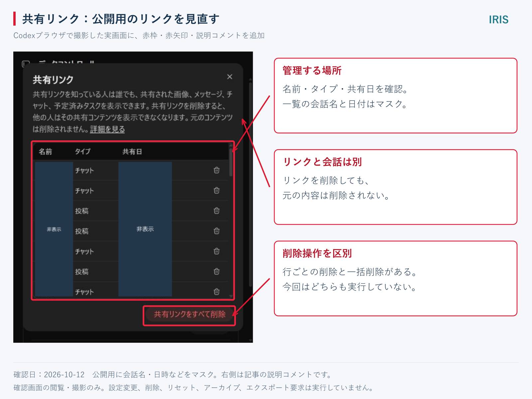The width and height of the screenshot is (532, 399).
Task: Click the trash icon in the fourth row (投稿)
Action: (216, 231)
